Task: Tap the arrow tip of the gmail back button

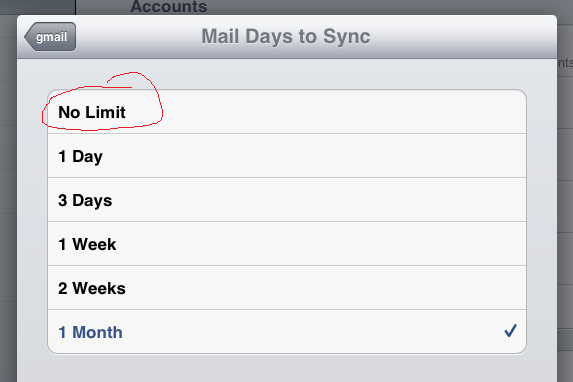Action: pos(28,37)
